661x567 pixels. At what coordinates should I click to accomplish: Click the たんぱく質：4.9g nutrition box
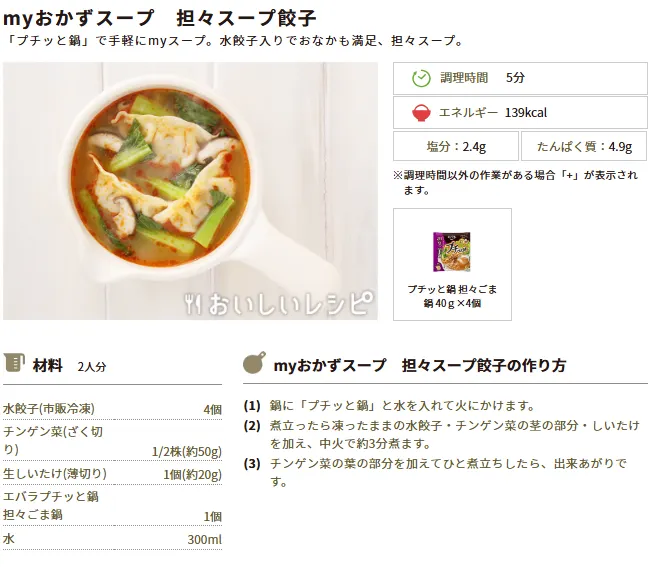(584, 146)
